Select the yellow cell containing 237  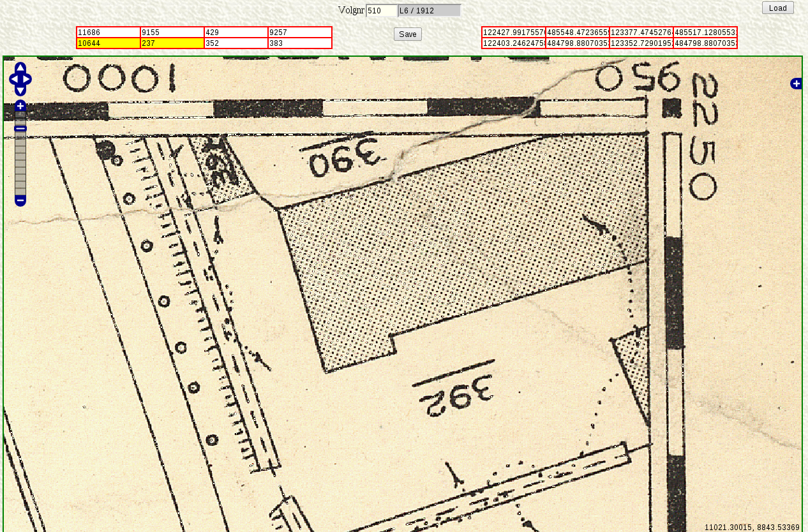(172, 43)
